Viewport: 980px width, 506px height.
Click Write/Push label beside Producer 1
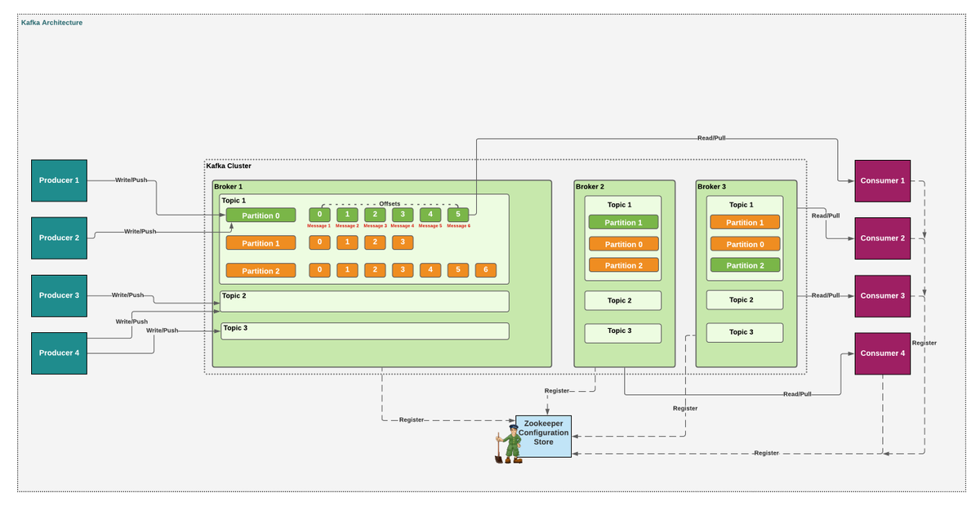click(131, 180)
